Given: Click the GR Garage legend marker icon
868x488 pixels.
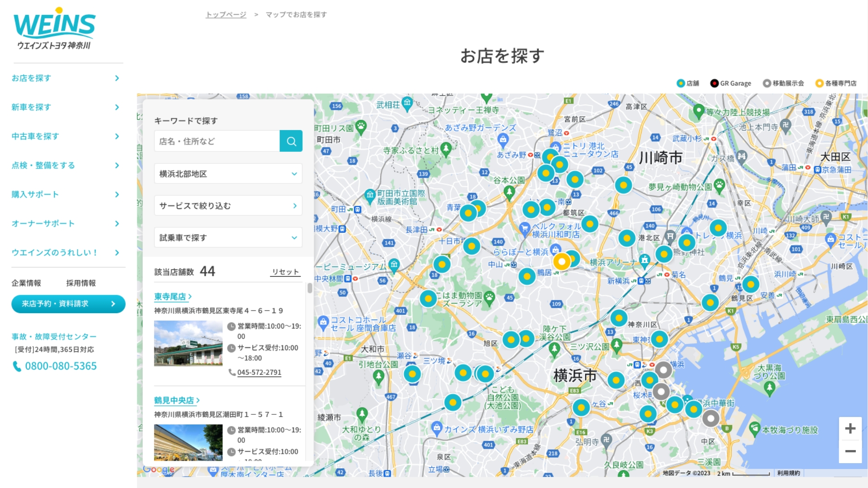Looking at the screenshot, I should [714, 83].
